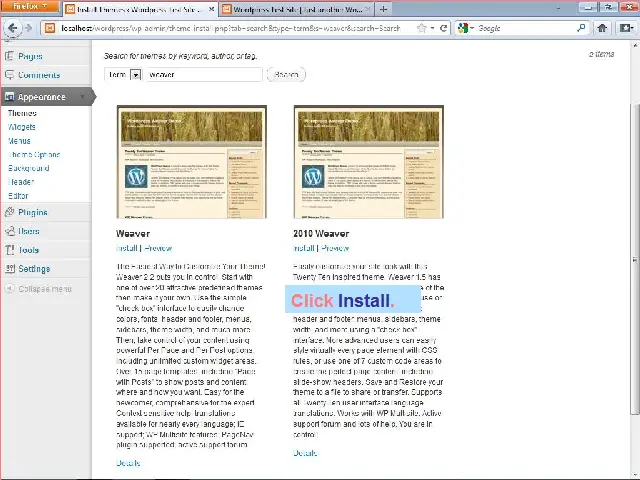The image size is (640, 480).
Task: Click the Firefox back arrow button
Action: tap(12, 28)
